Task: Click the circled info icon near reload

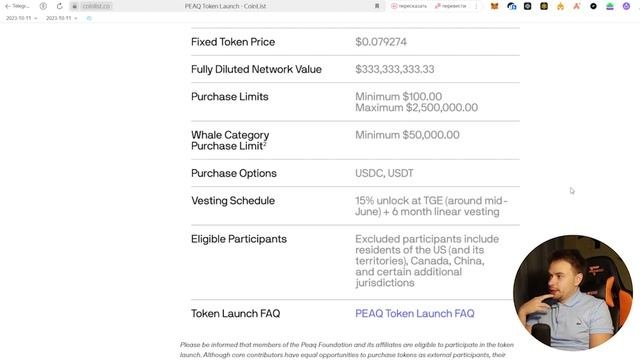Action: pyautogui.click(x=43, y=6)
